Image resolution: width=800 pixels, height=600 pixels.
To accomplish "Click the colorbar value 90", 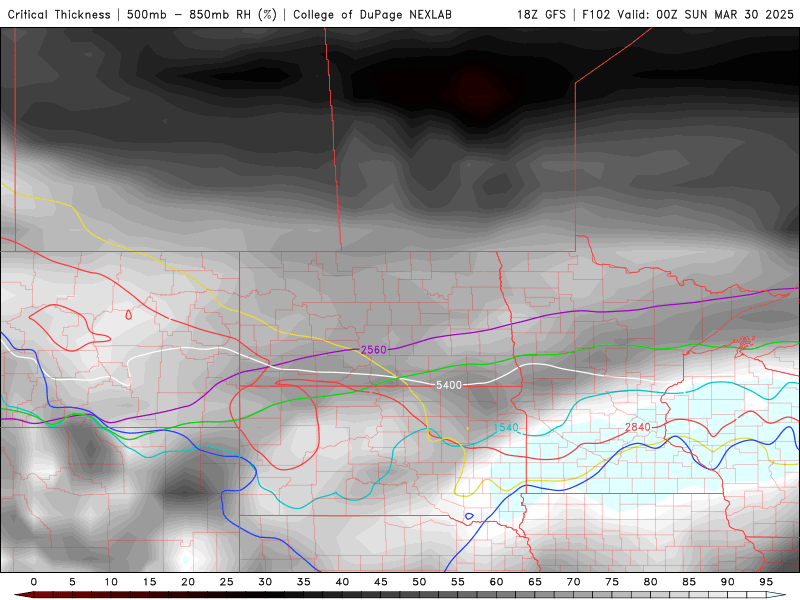I will [727, 582].
